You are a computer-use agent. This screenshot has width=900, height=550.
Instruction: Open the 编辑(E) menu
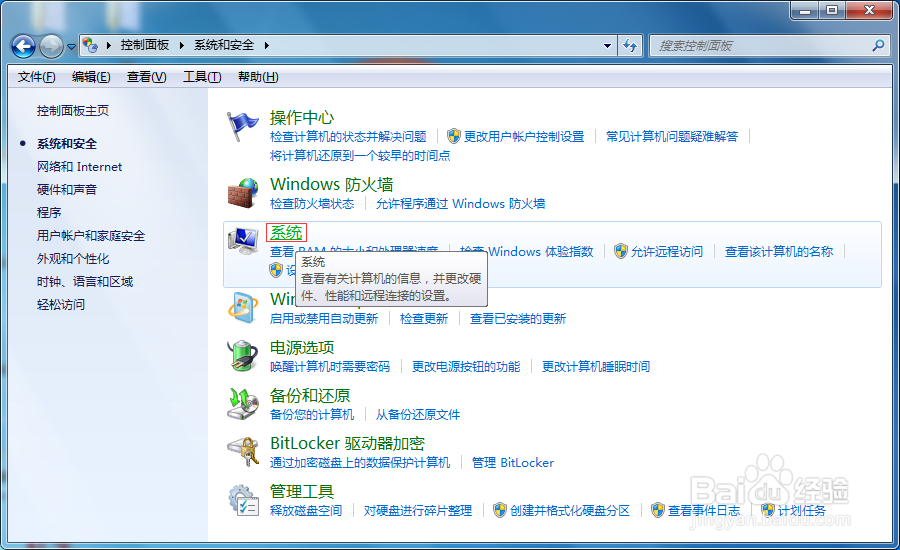tap(91, 77)
